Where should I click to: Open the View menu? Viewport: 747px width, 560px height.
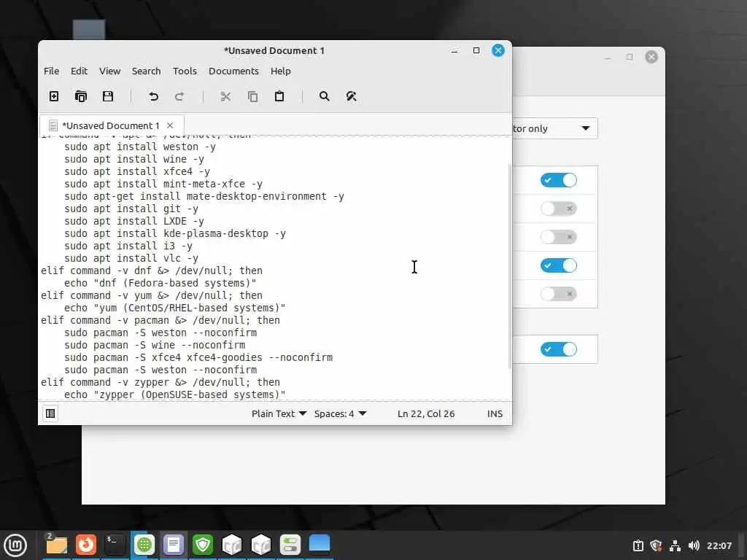(x=109, y=71)
